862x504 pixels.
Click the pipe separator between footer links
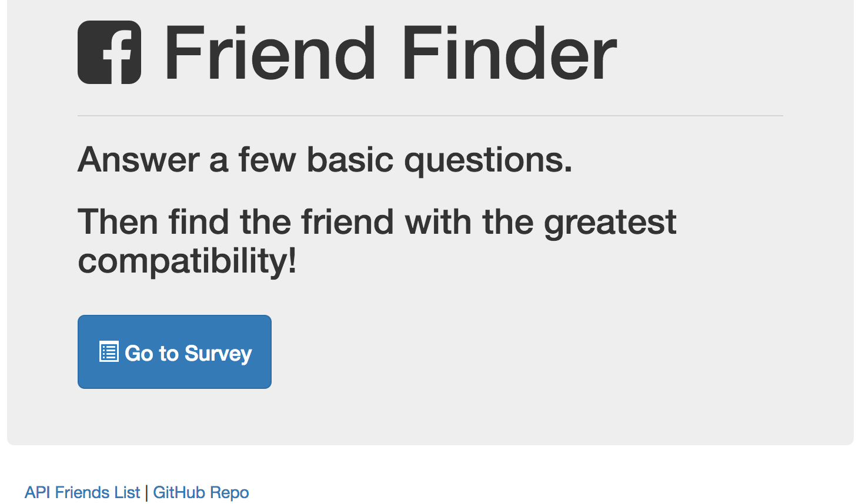pyautogui.click(x=146, y=492)
